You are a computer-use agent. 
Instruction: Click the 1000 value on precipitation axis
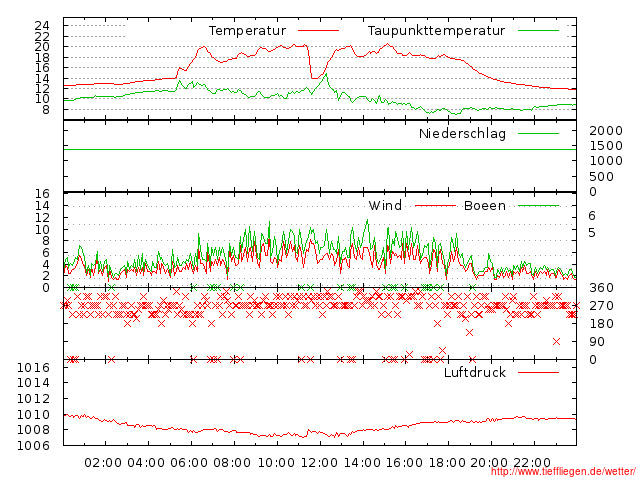pyautogui.click(x=606, y=161)
